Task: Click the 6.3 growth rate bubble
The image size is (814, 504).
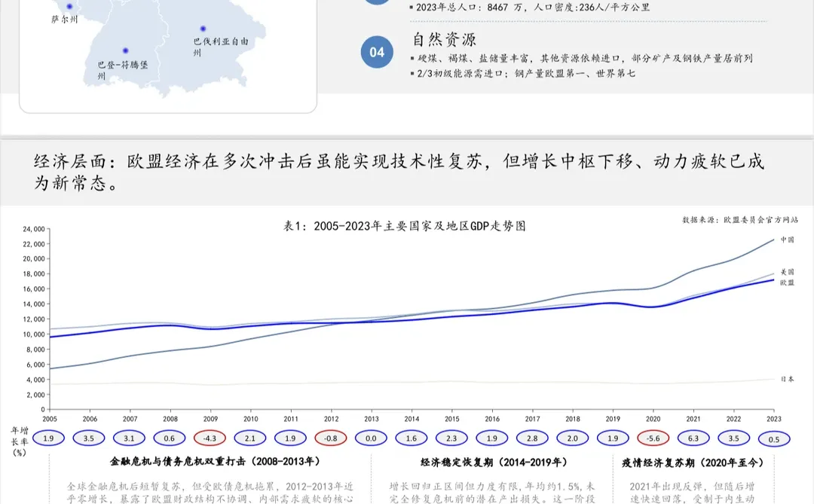Action: (693, 438)
